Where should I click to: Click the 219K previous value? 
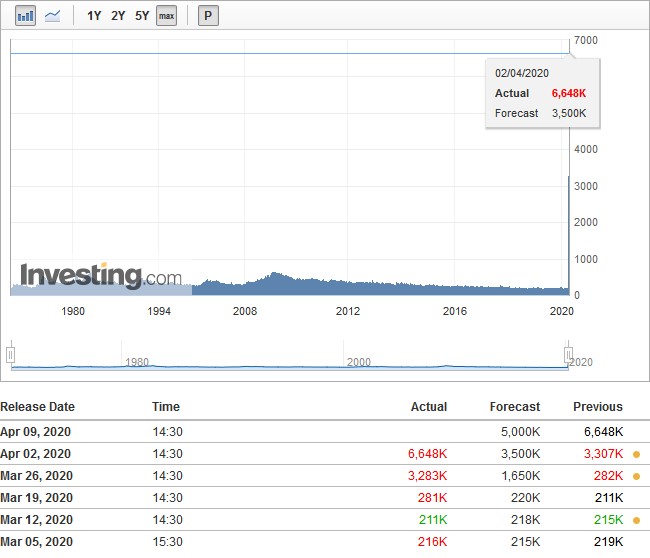click(x=609, y=541)
